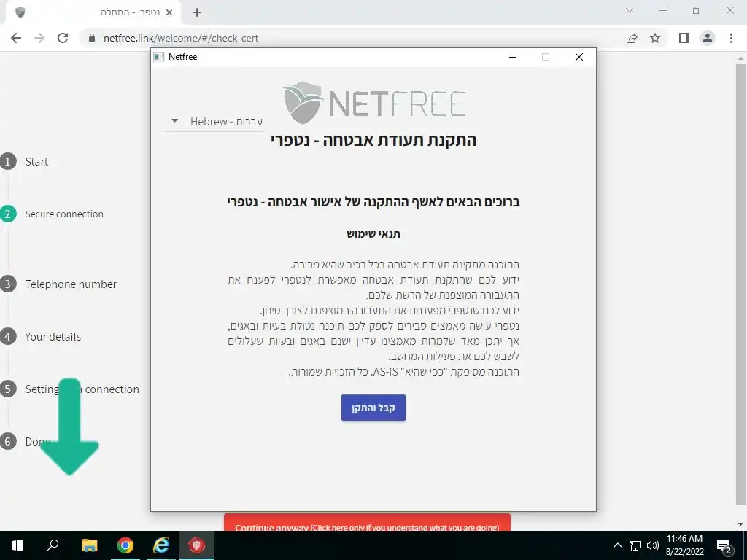747x560 pixels.
Task: Open the Chrome profile avatar
Action: (708, 38)
